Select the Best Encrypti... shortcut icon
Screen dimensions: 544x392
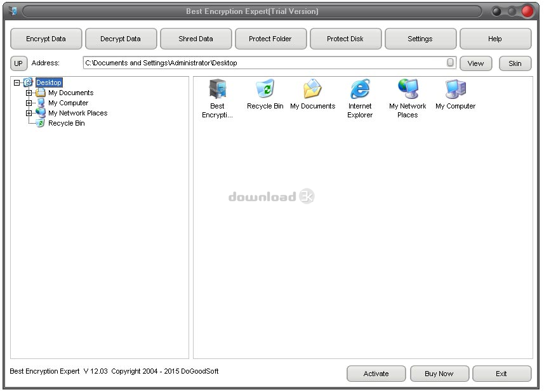218,89
